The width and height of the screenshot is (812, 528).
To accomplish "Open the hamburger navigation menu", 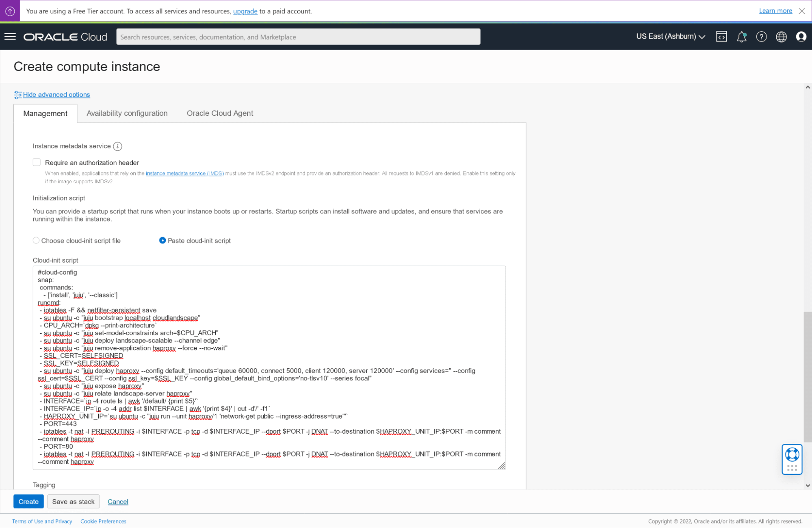I will [10, 37].
